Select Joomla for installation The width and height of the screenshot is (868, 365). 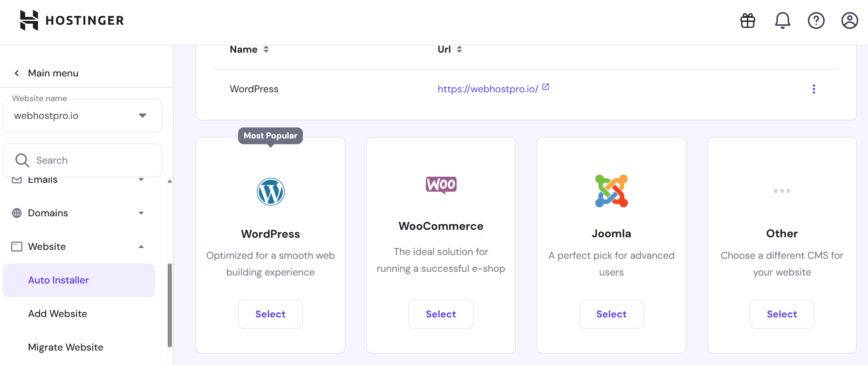click(611, 314)
